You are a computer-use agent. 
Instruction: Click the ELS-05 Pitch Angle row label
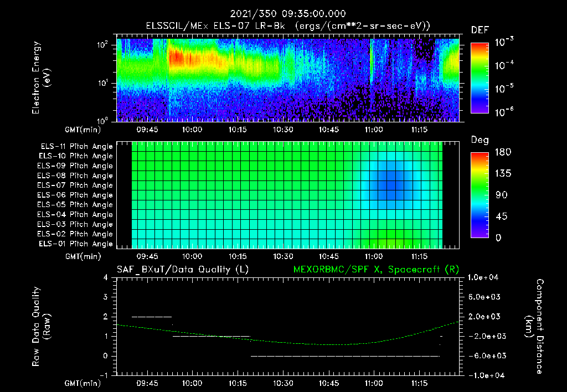click(x=75, y=205)
